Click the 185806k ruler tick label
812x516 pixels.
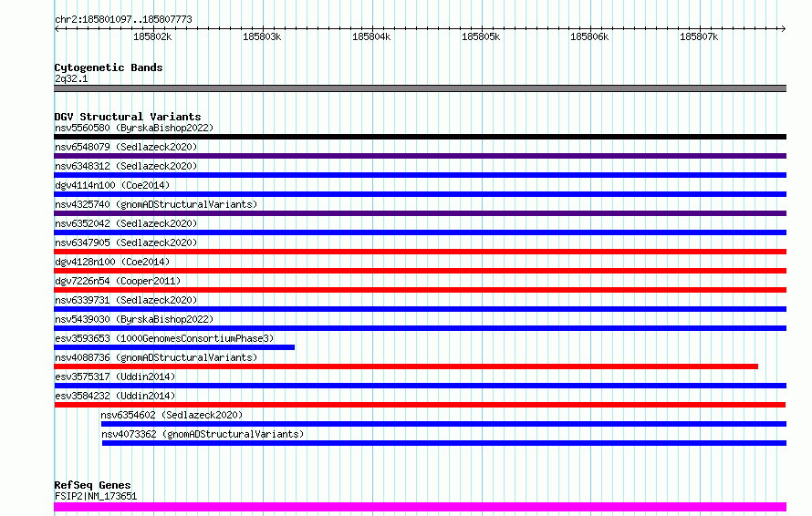[x=589, y=36]
